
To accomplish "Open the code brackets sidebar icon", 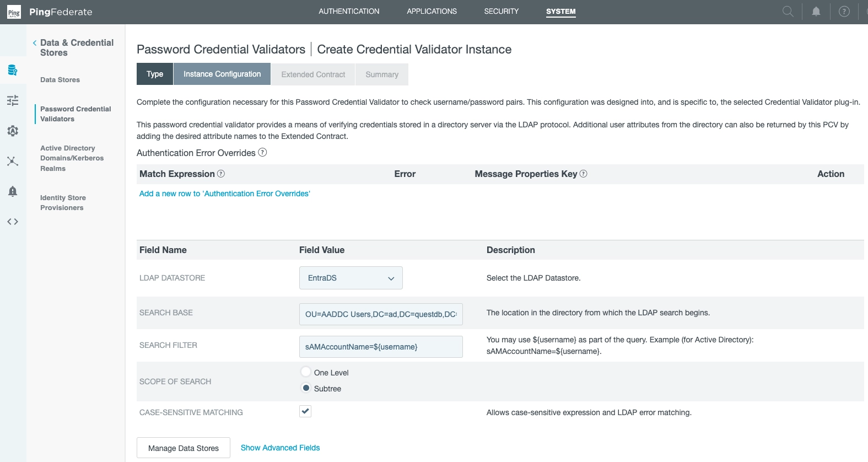I will [x=13, y=222].
